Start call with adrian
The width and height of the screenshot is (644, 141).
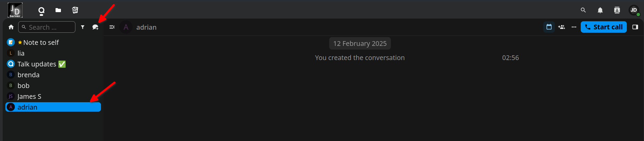(x=604, y=27)
